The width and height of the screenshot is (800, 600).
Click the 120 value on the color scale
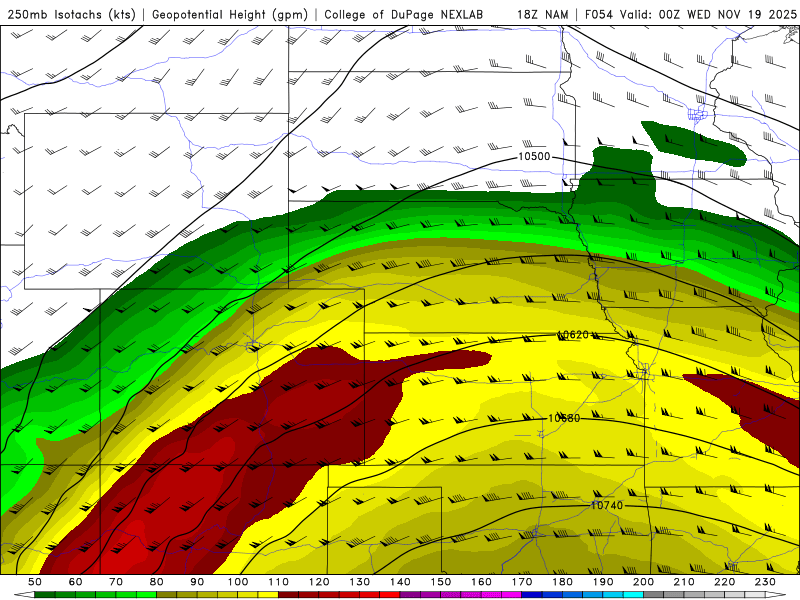pos(319,582)
